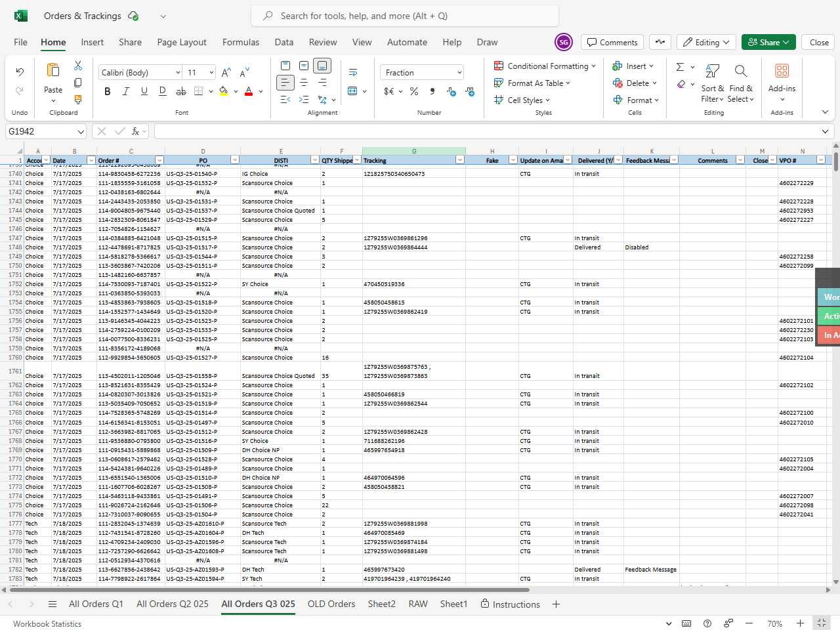Click the Copy icon in Clipboard group

pos(78,83)
